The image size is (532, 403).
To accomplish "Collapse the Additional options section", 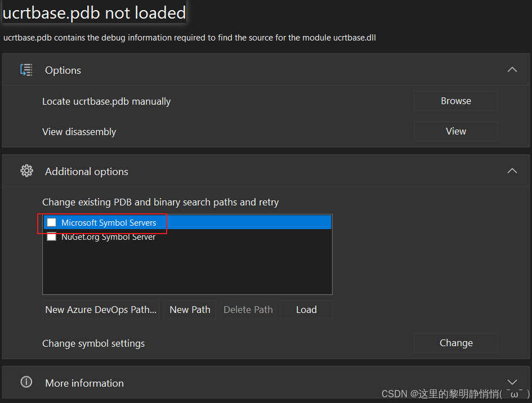I will tap(512, 171).
